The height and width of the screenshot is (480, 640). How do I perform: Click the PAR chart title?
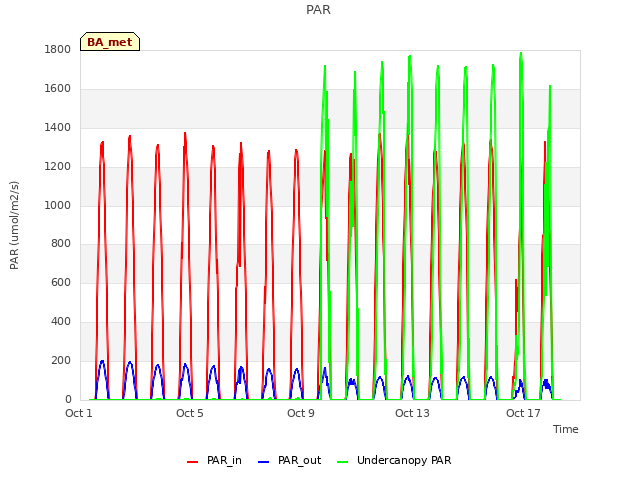(x=318, y=9)
